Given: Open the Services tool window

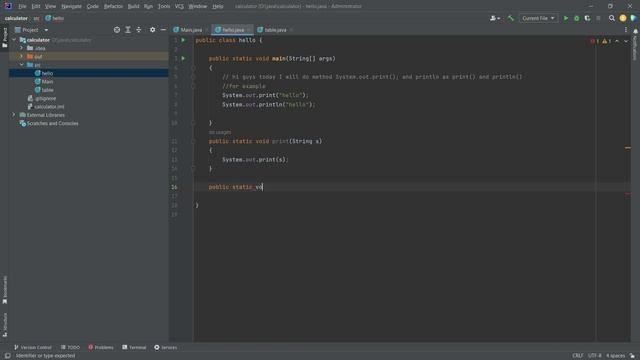Looking at the screenshot, I should pyautogui.click(x=165, y=347).
